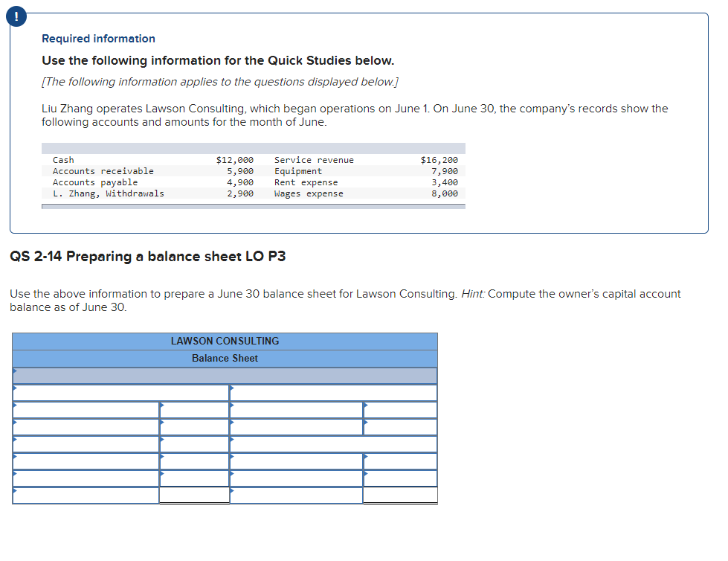Click second right amount cell in balance sheet

pyautogui.click(x=400, y=427)
